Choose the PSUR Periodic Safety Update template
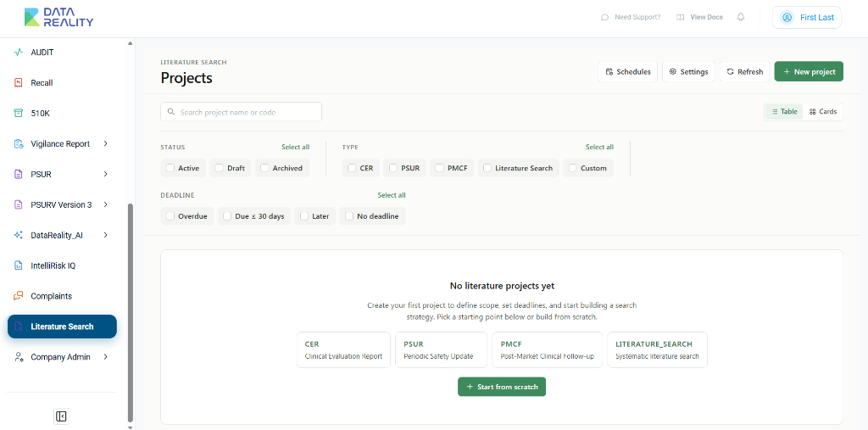The width and height of the screenshot is (868, 430). click(441, 349)
